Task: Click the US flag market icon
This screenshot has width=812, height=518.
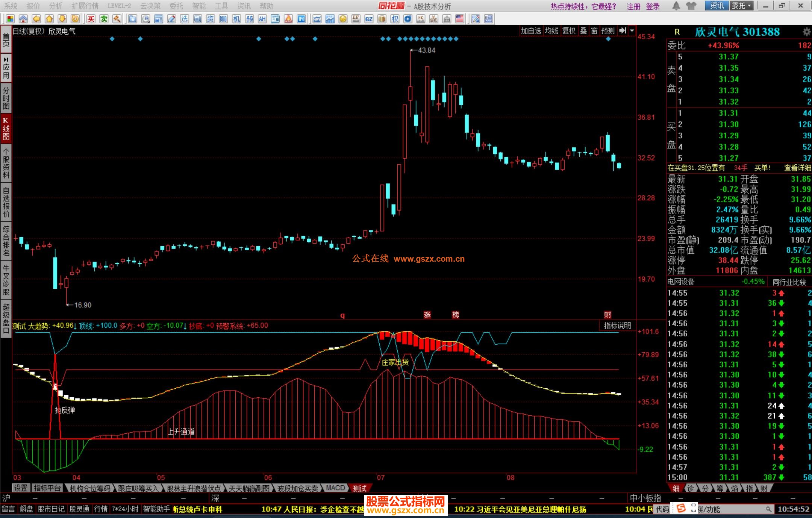Action: pos(459,19)
